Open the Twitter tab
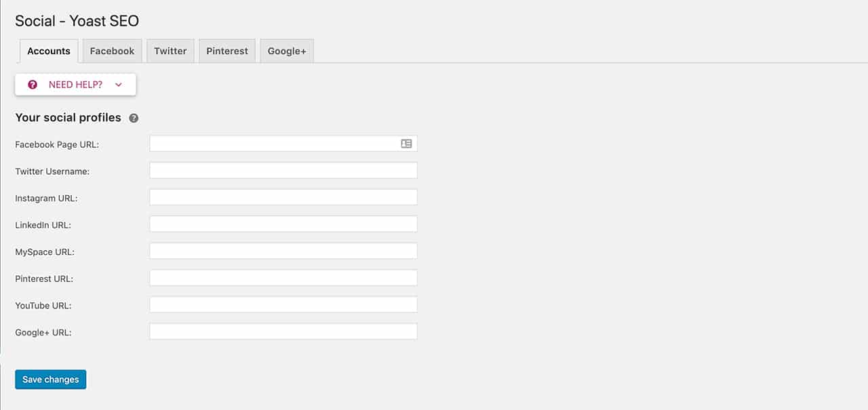 (x=170, y=51)
